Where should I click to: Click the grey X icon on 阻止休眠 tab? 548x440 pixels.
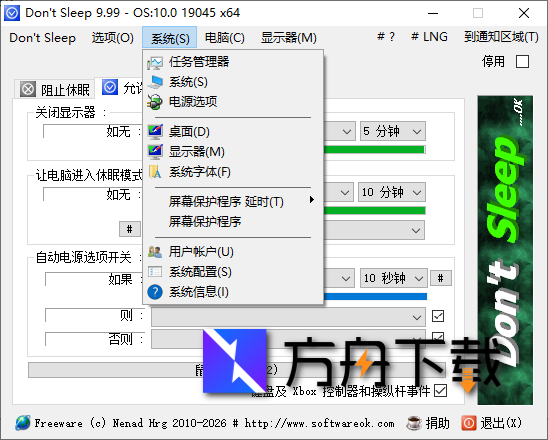click(x=28, y=89)
